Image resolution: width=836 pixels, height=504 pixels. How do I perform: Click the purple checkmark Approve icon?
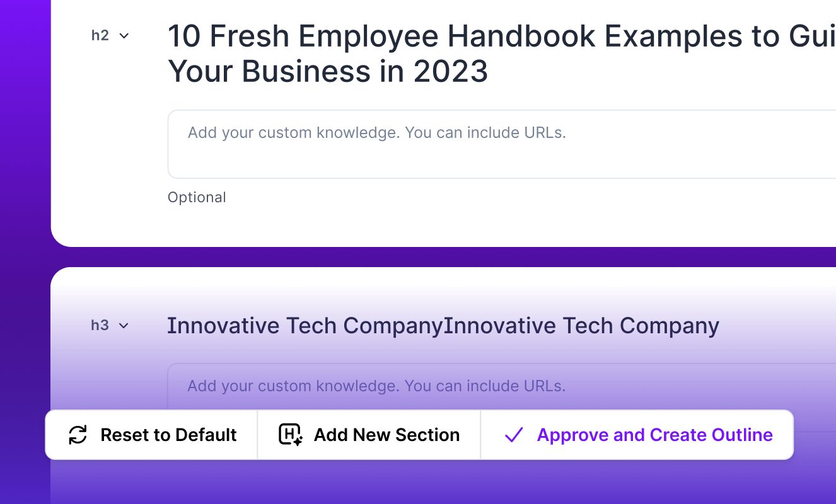tap(514, 435)
